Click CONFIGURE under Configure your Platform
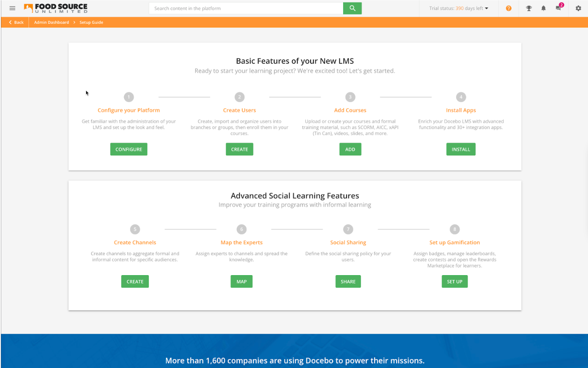Image resolution: width=588 pixels, height=368 pixels. pos(129,149)
